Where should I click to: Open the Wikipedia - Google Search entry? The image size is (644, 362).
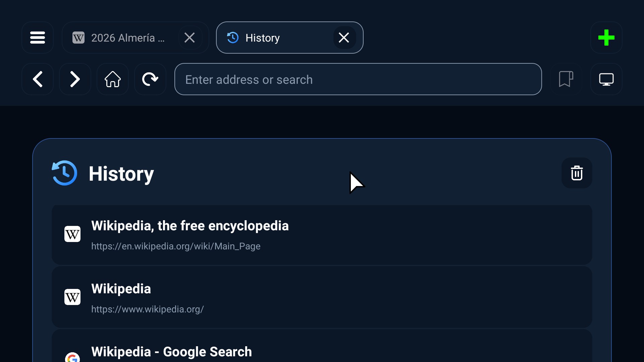coord(322,346)
